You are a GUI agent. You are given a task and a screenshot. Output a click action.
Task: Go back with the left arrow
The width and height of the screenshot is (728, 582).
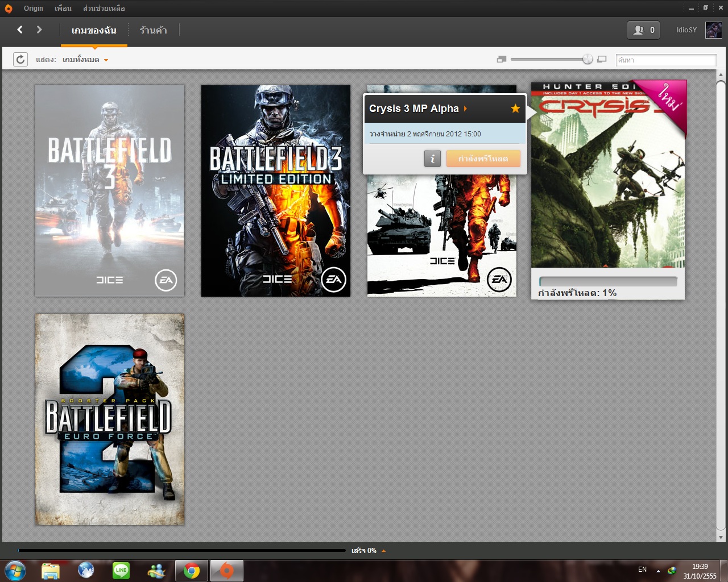[20, 30]
